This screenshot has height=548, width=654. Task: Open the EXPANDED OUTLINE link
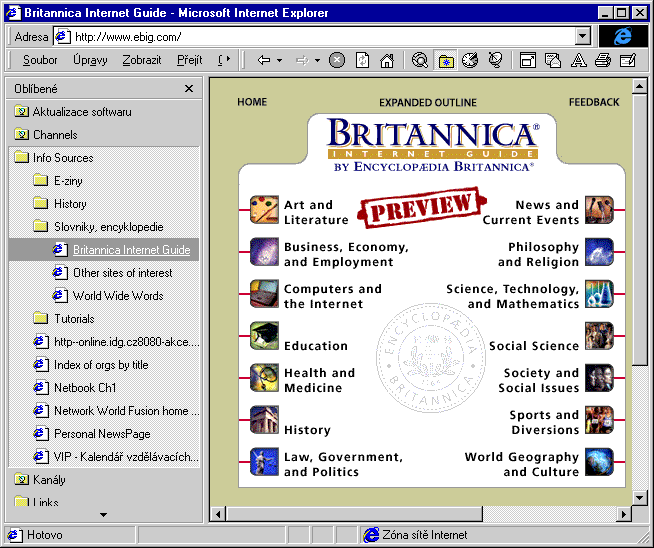[428, 103]
